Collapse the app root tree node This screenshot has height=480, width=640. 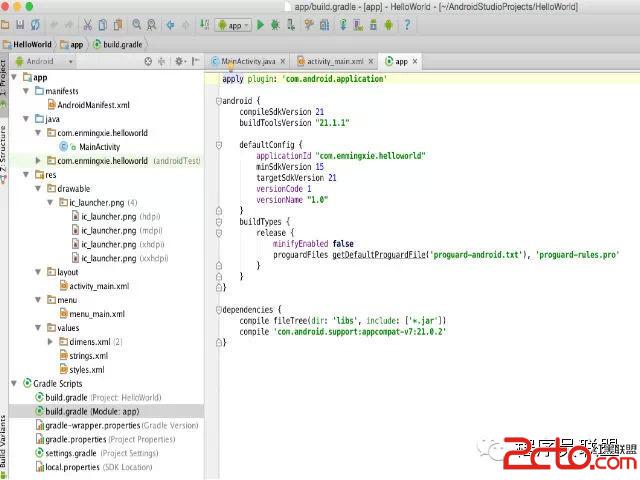tap(14, 77)
